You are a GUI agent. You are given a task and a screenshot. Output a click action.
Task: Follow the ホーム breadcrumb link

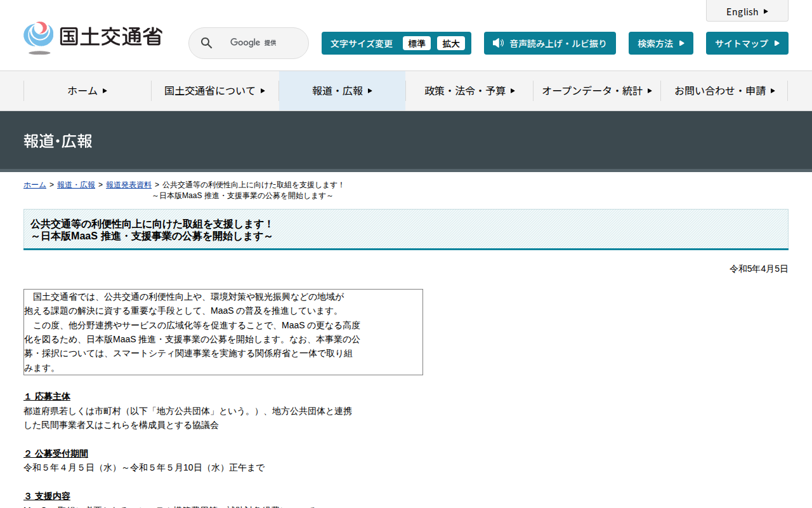[35, 185]
